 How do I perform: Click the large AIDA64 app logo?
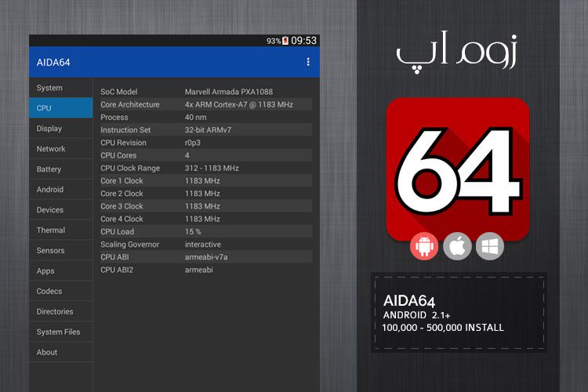(x=458, y=169)
